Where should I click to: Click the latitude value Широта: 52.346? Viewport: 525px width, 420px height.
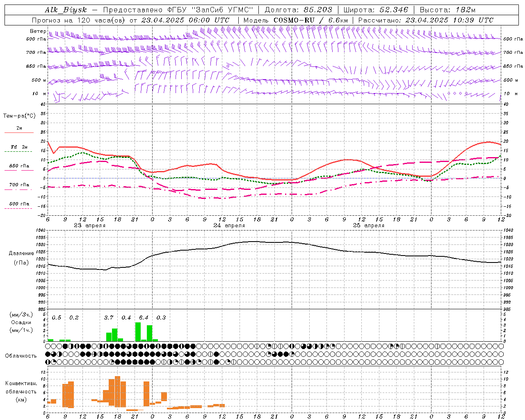376,10
